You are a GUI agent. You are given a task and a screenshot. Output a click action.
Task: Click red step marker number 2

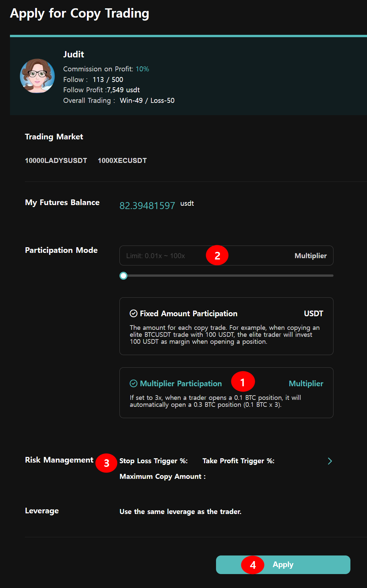pos(217,256)
